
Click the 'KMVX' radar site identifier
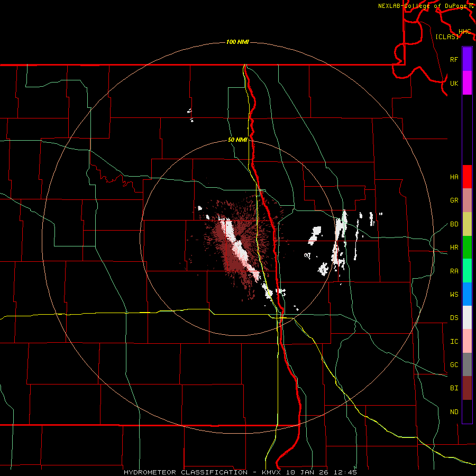pyautogui.click(x=271, y=472)
